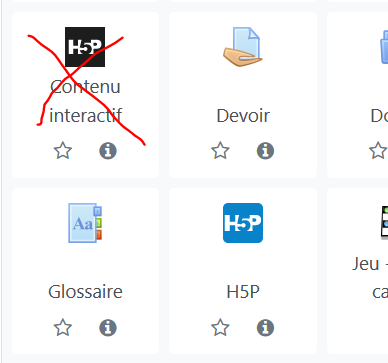The width and height of the screenshot is (388, 363).
Task: Mark Glossaire as a starred activity
Action: point(63,327)
